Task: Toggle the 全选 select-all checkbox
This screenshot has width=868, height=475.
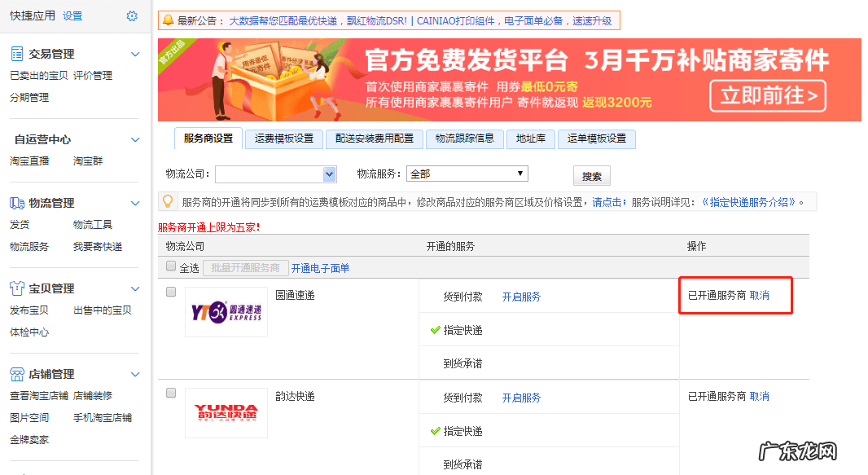Action: (170, 266)
